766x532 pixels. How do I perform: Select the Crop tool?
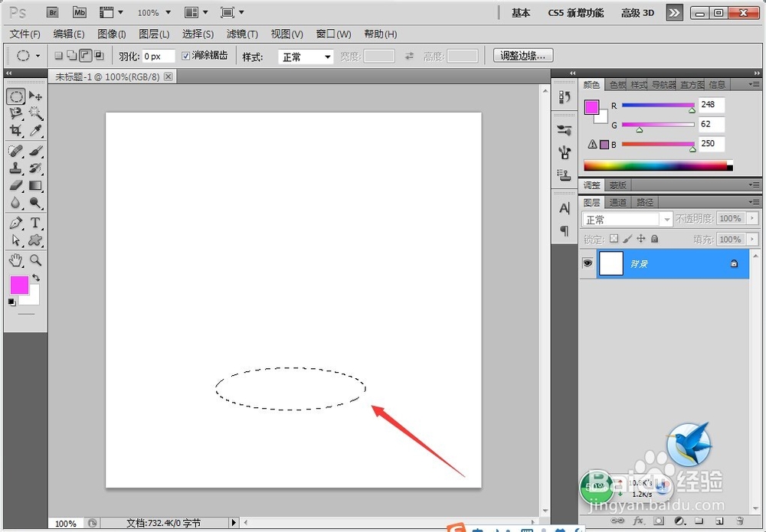(15, 130)
